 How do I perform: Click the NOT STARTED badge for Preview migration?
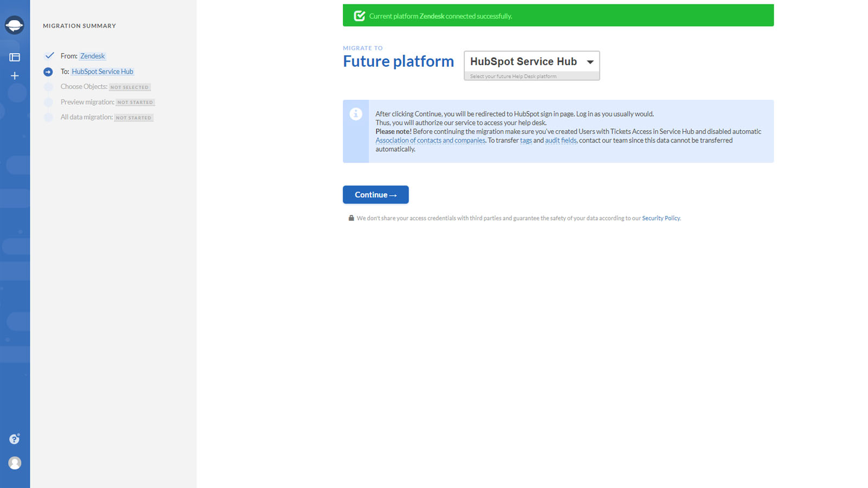tap(136, 102)
